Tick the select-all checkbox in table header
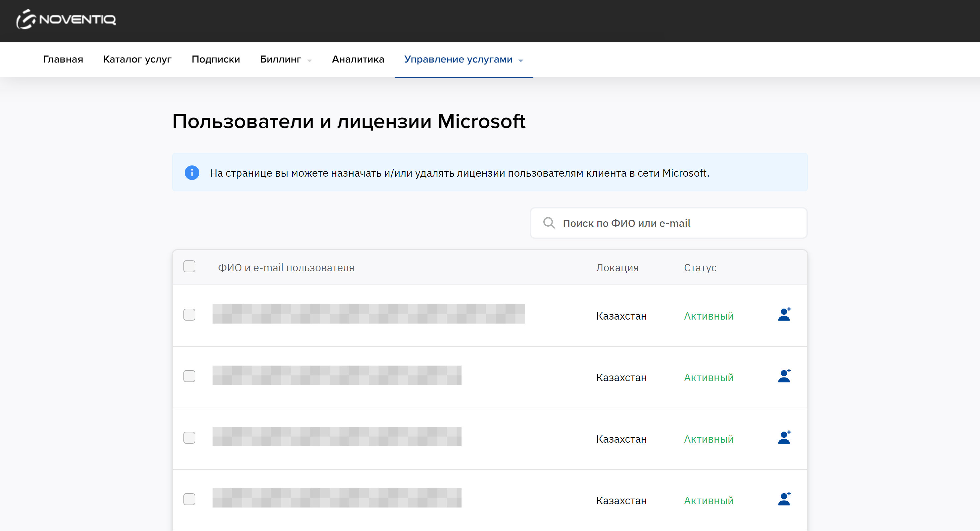 coord(189,267)
